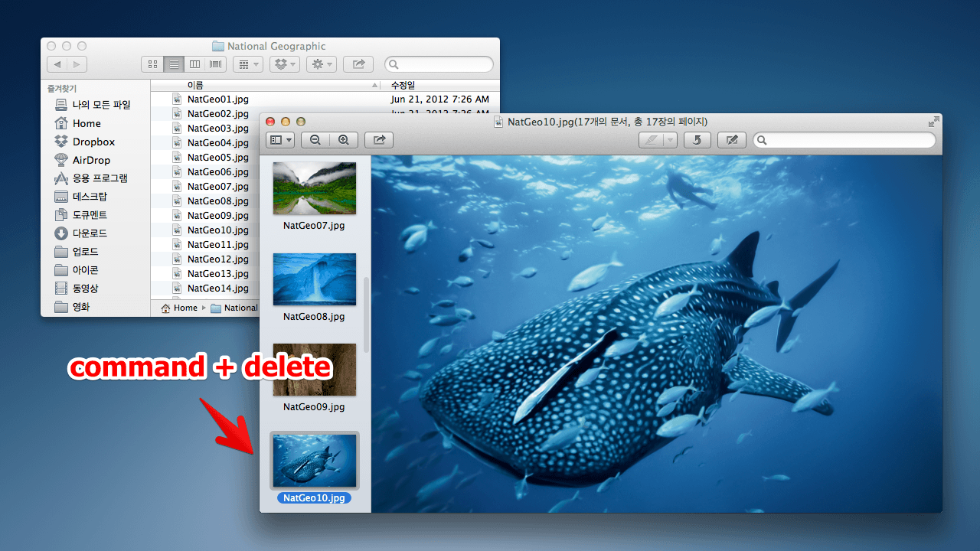Click NatGeo10.jpg document icon in Preview title
The width and height of the screenshot is (980, 551).
click(498, 122)
